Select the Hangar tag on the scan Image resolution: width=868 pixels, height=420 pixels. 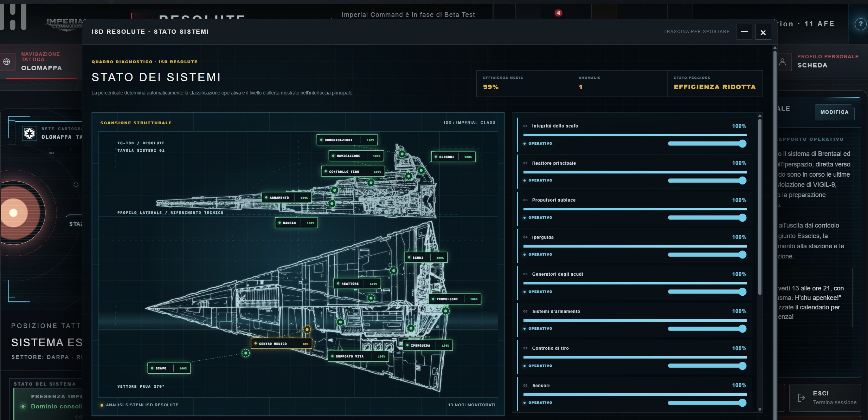[x=296, y=223]
